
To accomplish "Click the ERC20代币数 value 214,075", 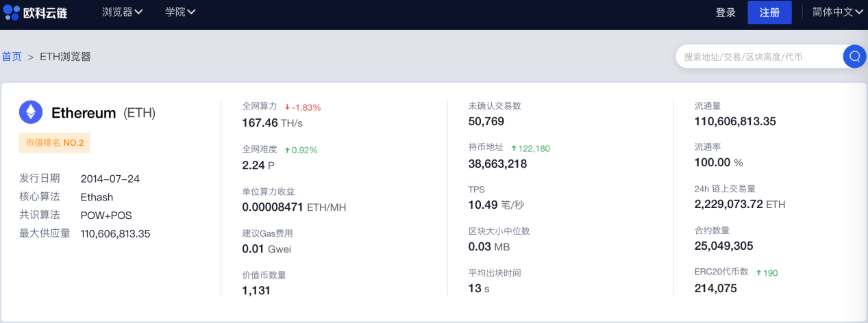I will point(716,289).
